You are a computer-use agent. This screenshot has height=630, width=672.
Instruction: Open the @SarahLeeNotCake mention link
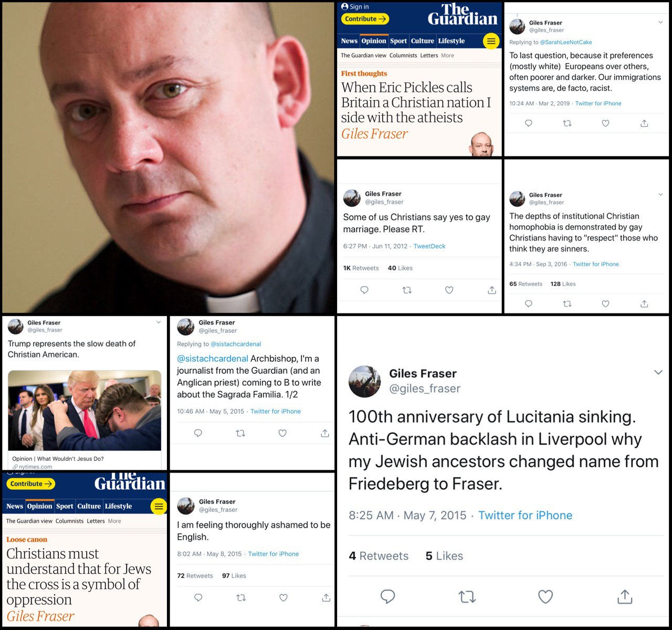[566, 42]
